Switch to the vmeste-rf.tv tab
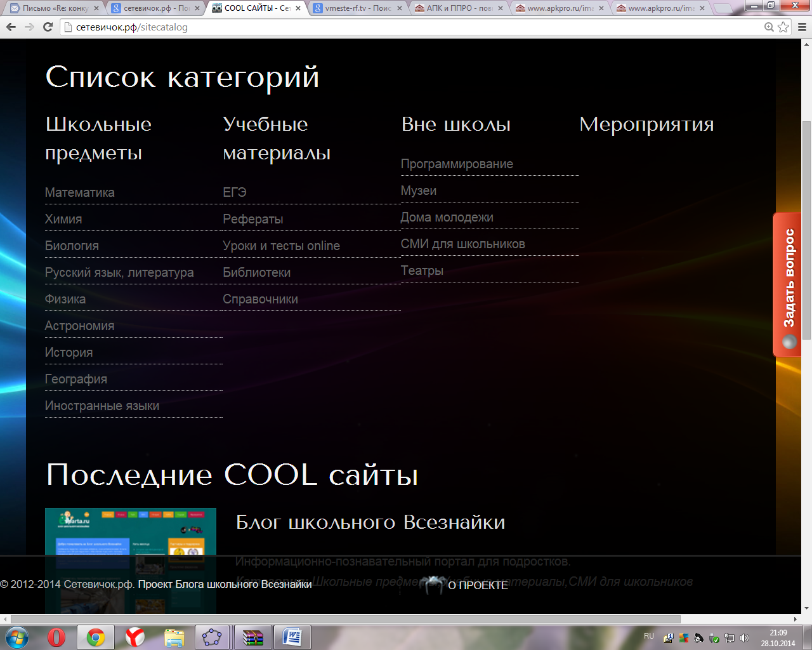Viewport: 812px width, 650px height. pos(358,8)
